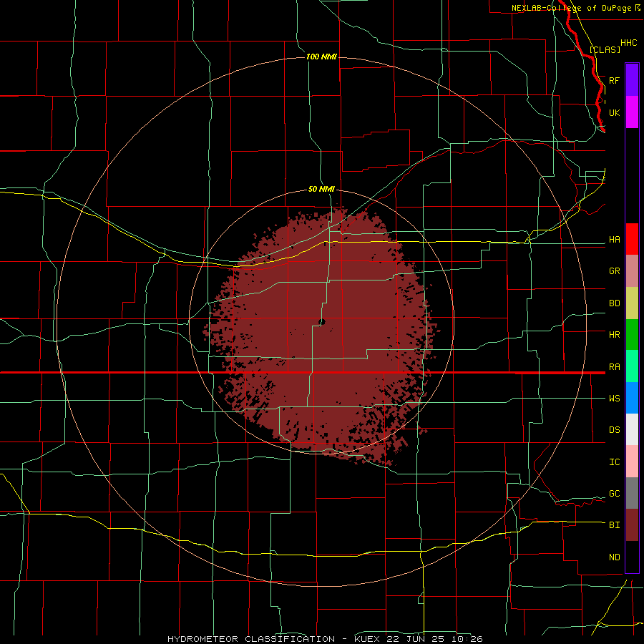Screen dimensions: 644x644
Task: Click the purple RF legend color swatch
Action: tap(632, 79)
